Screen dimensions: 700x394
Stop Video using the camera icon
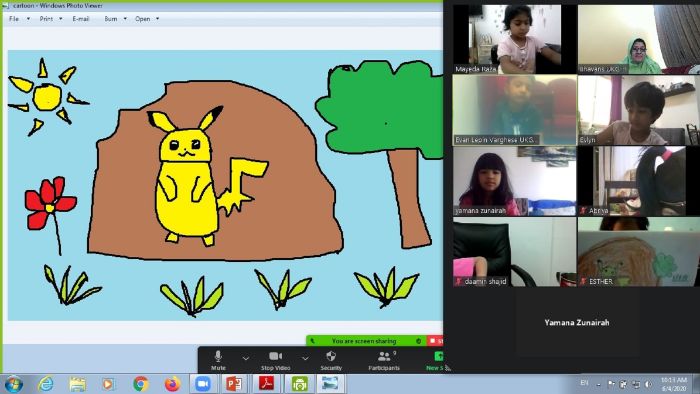[x=275, y=361]
